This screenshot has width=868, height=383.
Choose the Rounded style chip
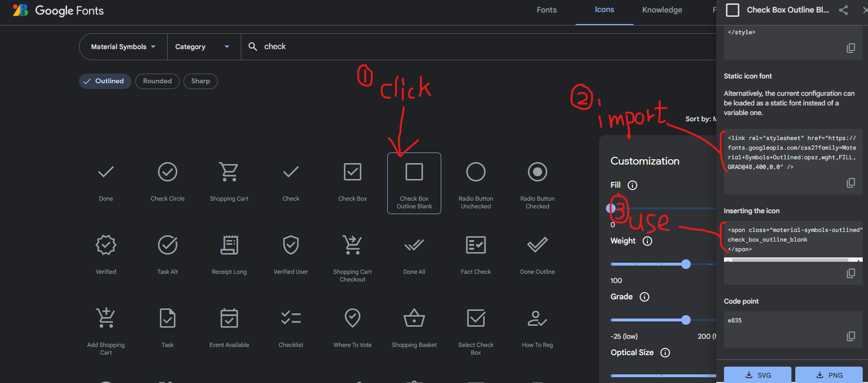pyautogui.click(x=158, y=81)
